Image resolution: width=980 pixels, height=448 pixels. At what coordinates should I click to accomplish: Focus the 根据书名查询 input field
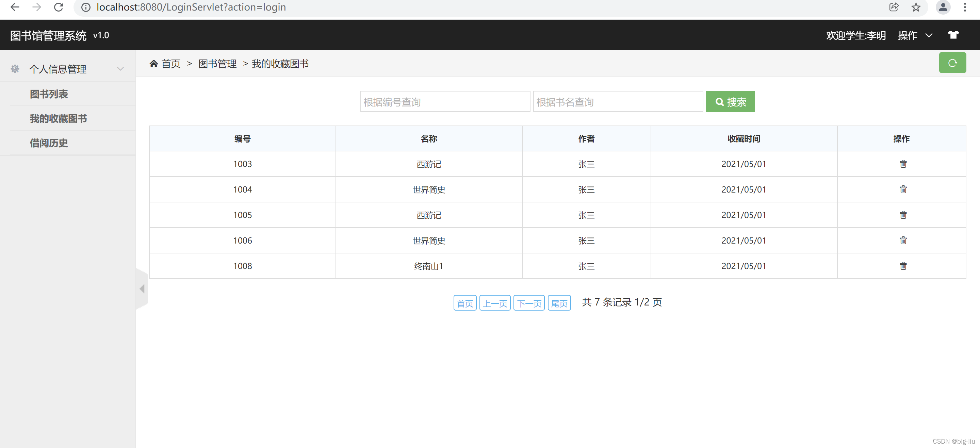(x=618, y=102)
